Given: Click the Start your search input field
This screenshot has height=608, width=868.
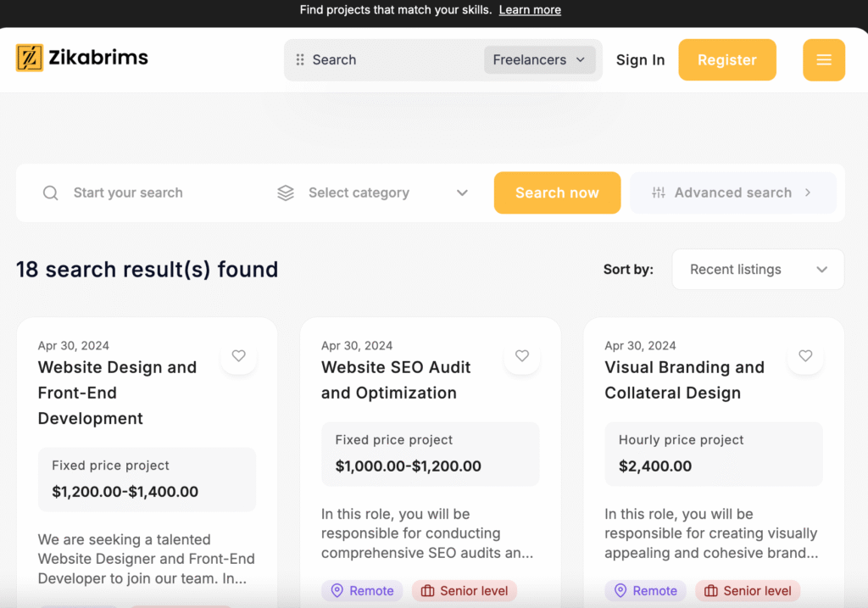Looking at the screenshot, I should click(x=161, y=193).
